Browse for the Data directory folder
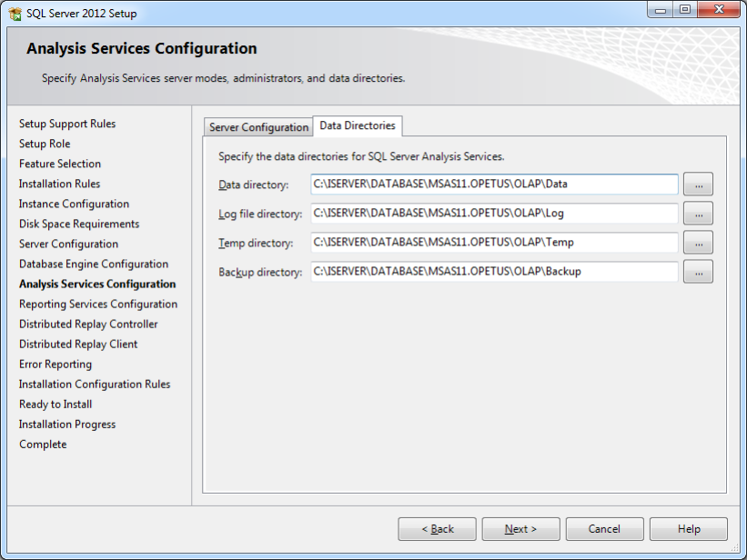 click(698, 185)
